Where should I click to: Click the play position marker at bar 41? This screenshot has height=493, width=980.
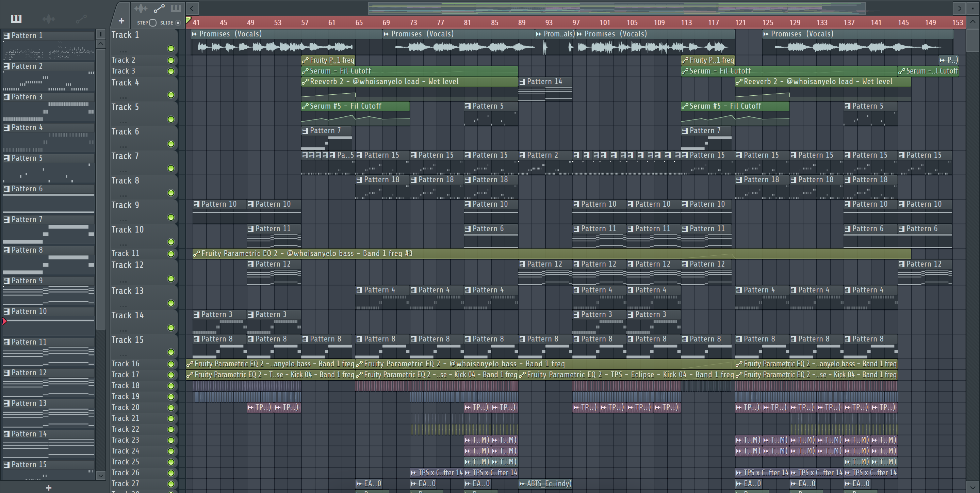click(188, 20)
